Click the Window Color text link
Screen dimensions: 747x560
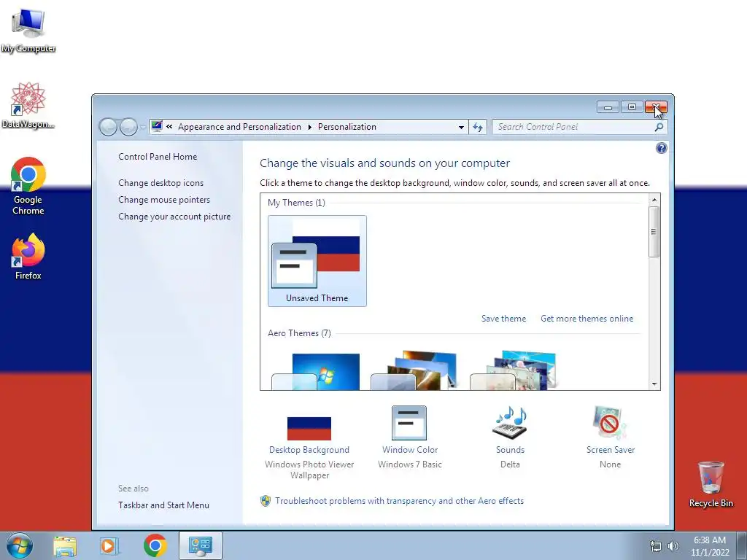[410, 450]
